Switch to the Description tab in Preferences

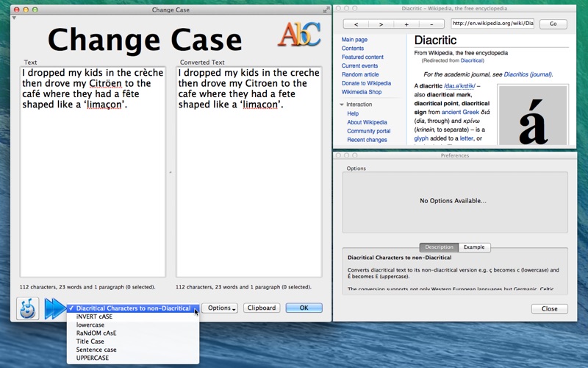point(439,247)
